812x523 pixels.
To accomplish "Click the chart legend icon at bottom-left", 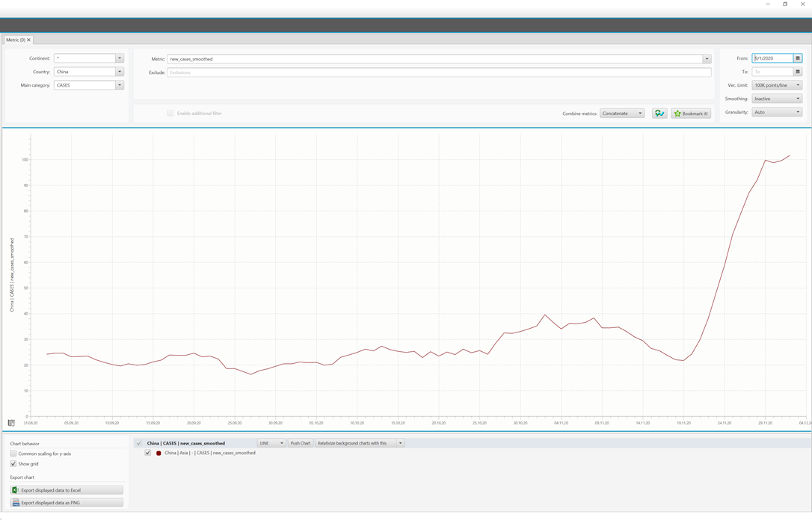I will point(11,423).
